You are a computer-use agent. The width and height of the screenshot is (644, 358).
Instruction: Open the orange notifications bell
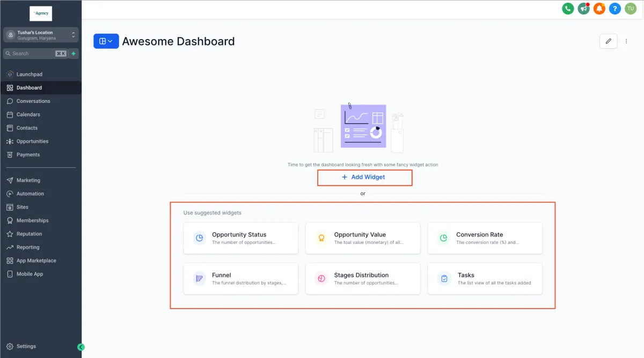point(599,9)
